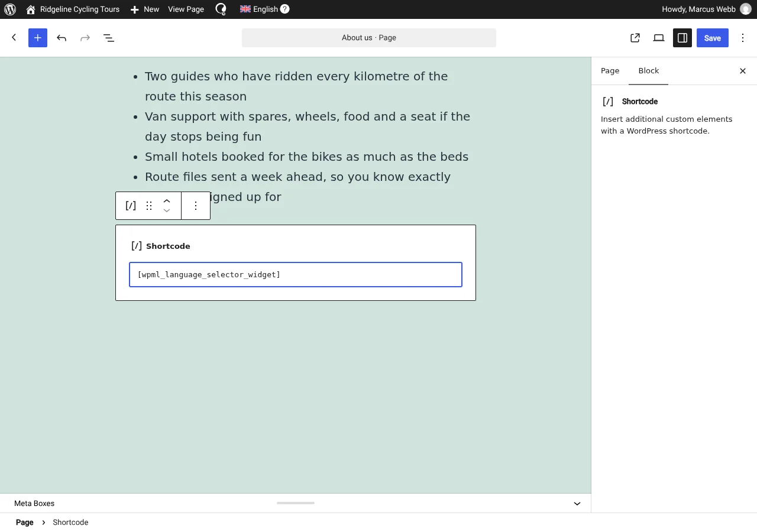Click into the shortcode text field
This screenshot has height=532, width=757.
tap(296, 275)
